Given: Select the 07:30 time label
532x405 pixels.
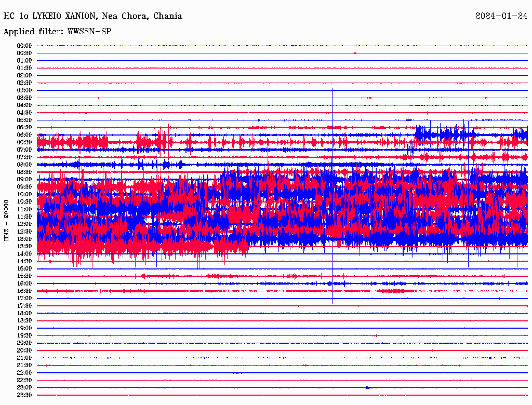Looking at the screenshot, I should 24,157.
